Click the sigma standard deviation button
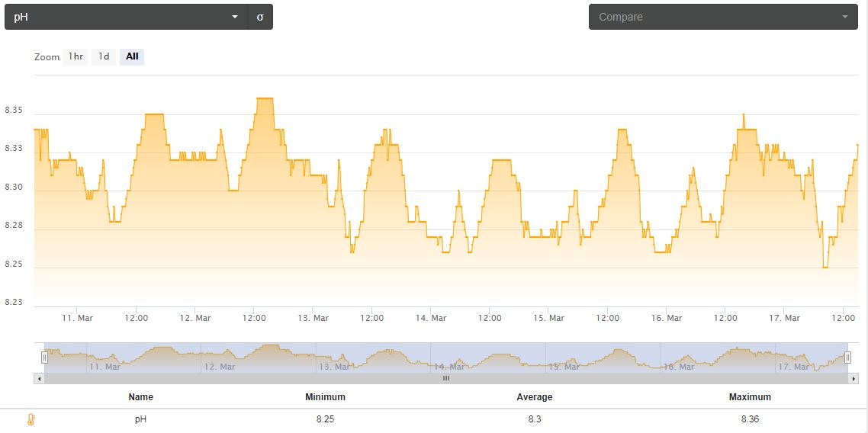Viewport: 868px width, 433px height. tap(260, 17)
